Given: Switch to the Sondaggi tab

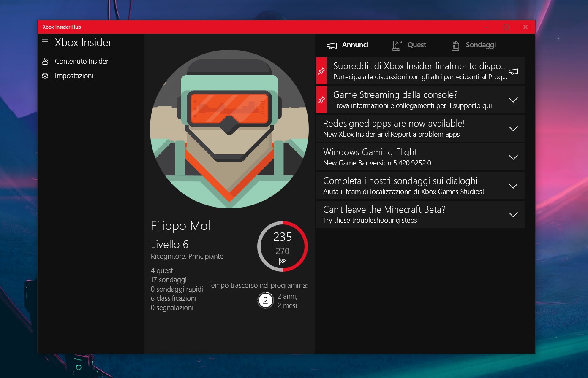Looking at the screenshot, I should (474, 45).
